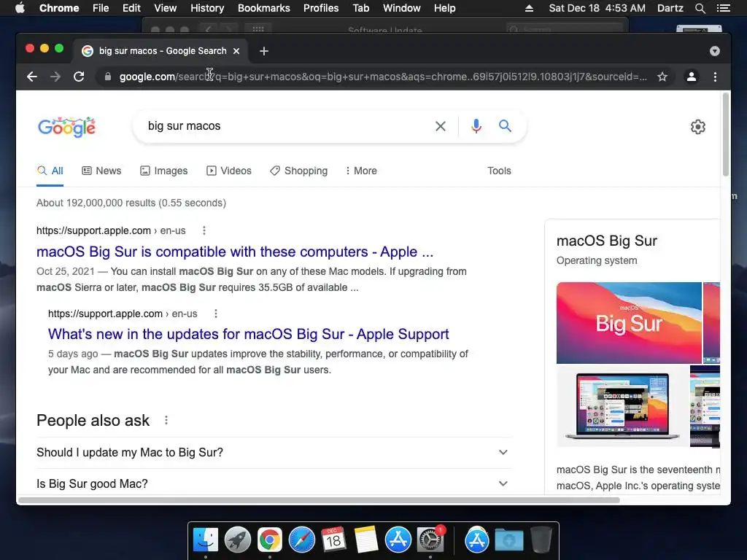Open Google Chrome from the Dock
The image size is (747, 560).
(270, 540)
